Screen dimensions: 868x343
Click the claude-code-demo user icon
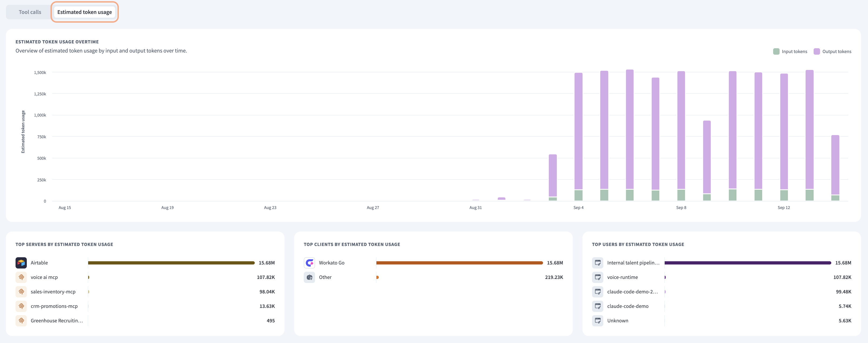tap(598, 306)
